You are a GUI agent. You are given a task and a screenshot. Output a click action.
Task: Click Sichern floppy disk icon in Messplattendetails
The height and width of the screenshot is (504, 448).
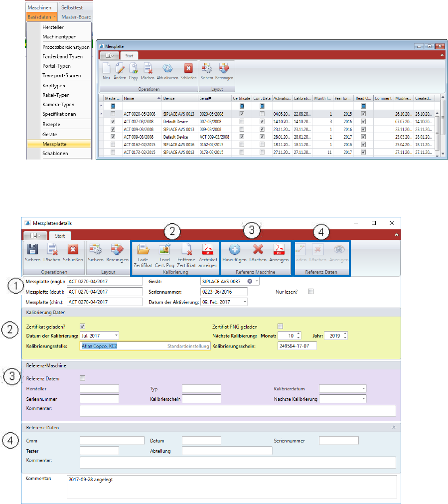[33, 251]
